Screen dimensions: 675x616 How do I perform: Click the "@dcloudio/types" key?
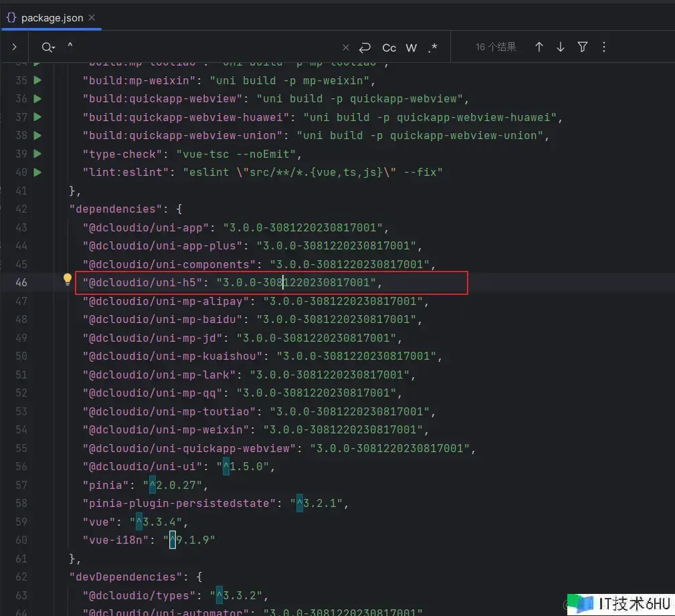point(138,595)
